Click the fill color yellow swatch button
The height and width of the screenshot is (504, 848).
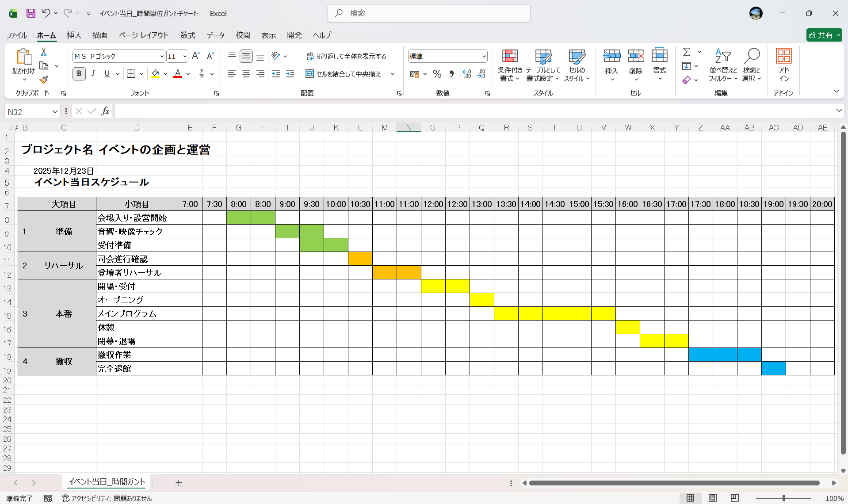[x=155, y=74]
